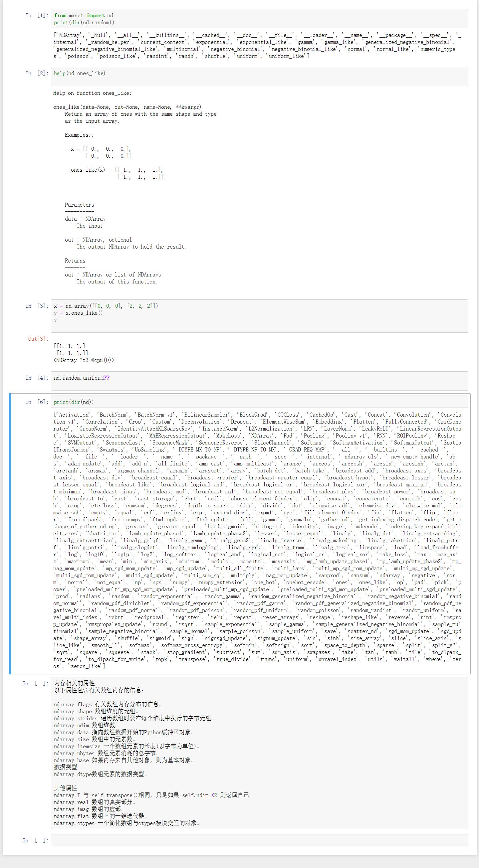Click the Out[3]: prompt
This screenshot has height=868, width=479.
[x=38, y=339]
